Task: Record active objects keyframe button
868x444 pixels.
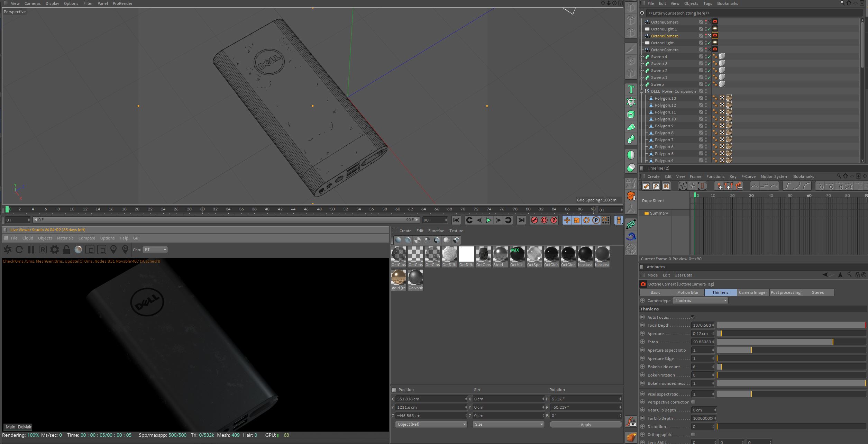Action: click(534, 220)
